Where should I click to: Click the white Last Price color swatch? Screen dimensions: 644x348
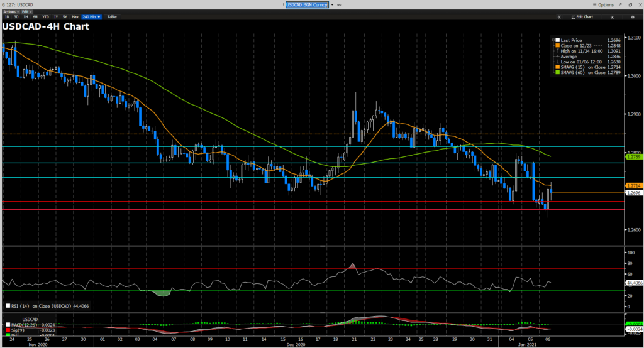coord(557,40)
